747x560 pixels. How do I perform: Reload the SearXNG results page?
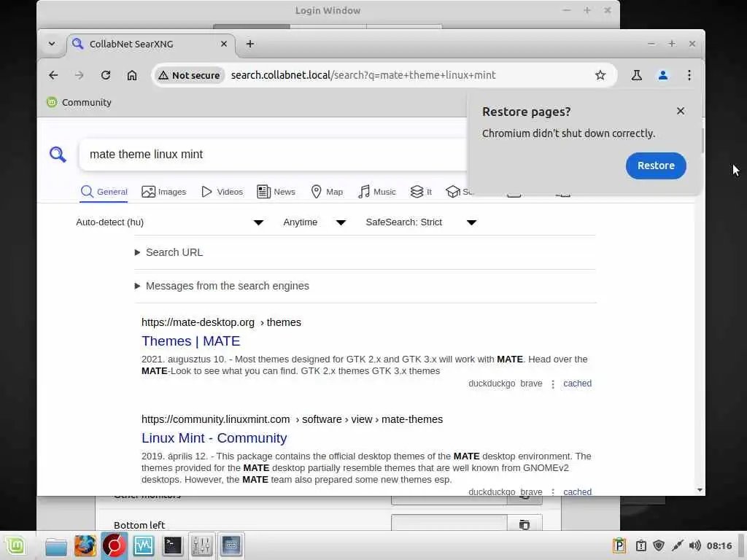click(106, 75)
